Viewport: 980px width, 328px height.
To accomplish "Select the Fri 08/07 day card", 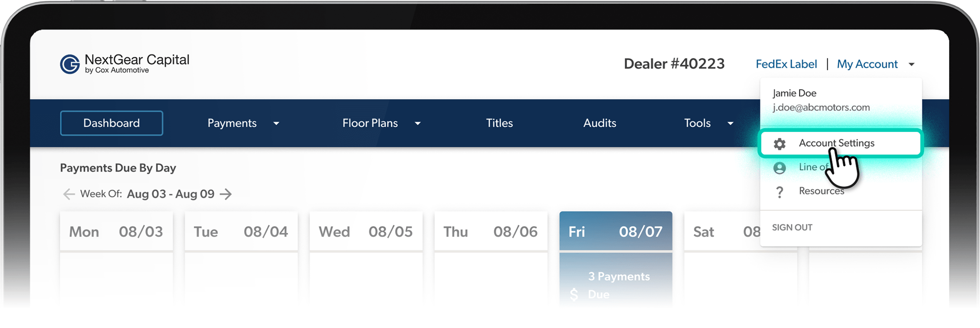I will pos(616,231).
